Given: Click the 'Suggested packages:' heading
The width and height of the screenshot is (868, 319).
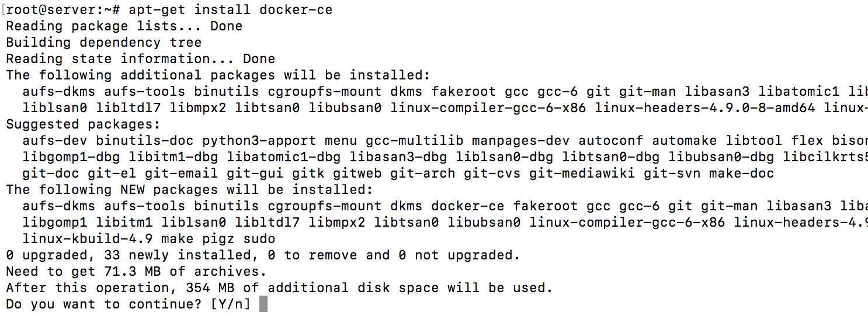Looking at the screenshot, I should tap(83, 124).
